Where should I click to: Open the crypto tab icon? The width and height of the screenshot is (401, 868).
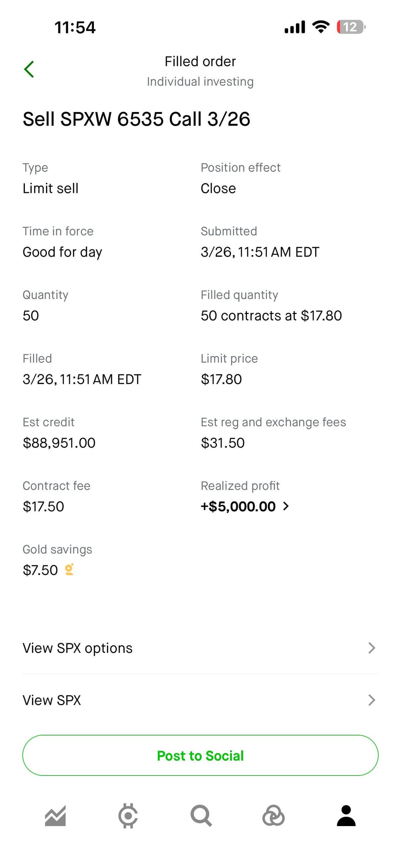128,816
